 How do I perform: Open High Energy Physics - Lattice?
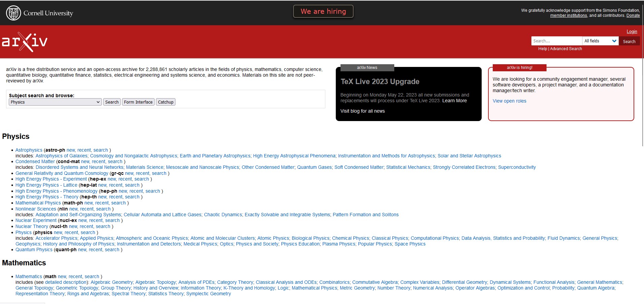[x=46, y=185]
